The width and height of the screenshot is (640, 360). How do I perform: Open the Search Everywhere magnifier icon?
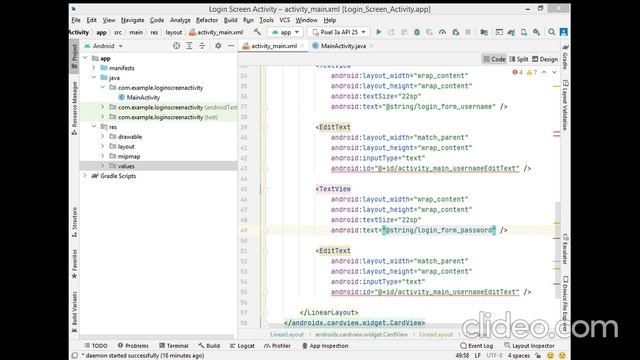pos(551,32)
